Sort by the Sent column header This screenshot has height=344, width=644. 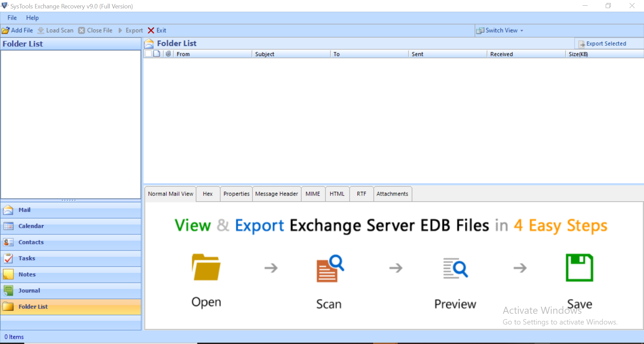[x=448, y=54]
